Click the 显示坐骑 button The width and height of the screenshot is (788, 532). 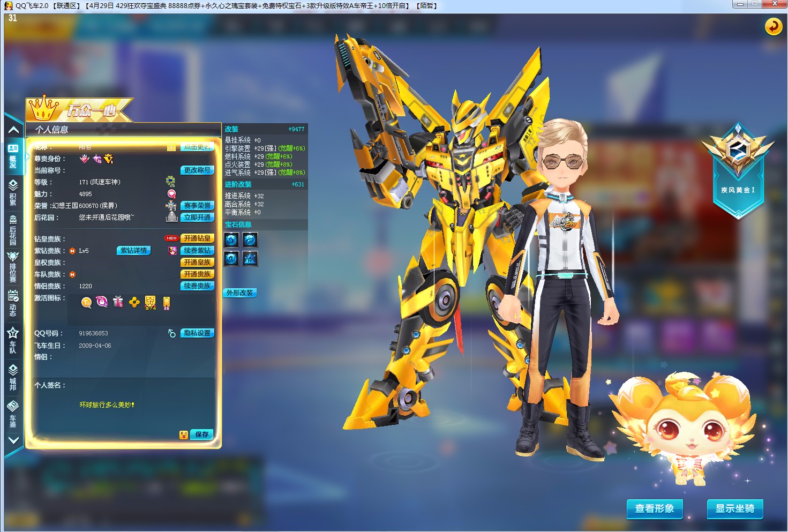pyautogui.click(x=735, y=508)
